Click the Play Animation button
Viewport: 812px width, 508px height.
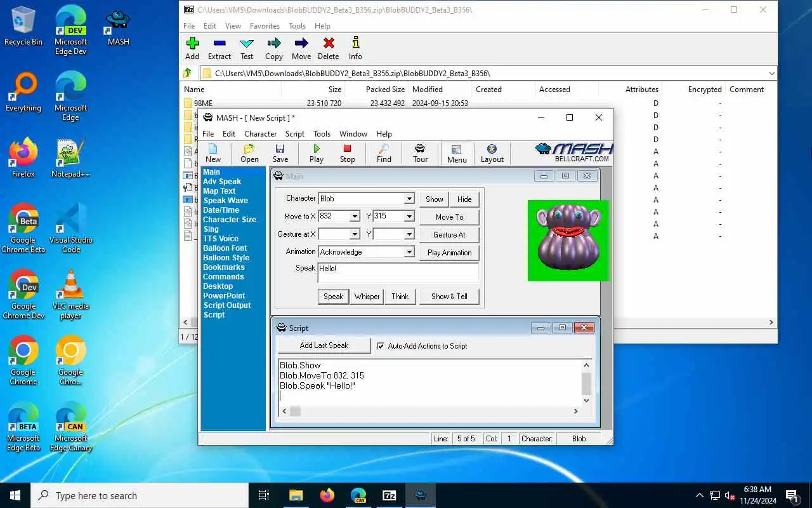point(449,252)
